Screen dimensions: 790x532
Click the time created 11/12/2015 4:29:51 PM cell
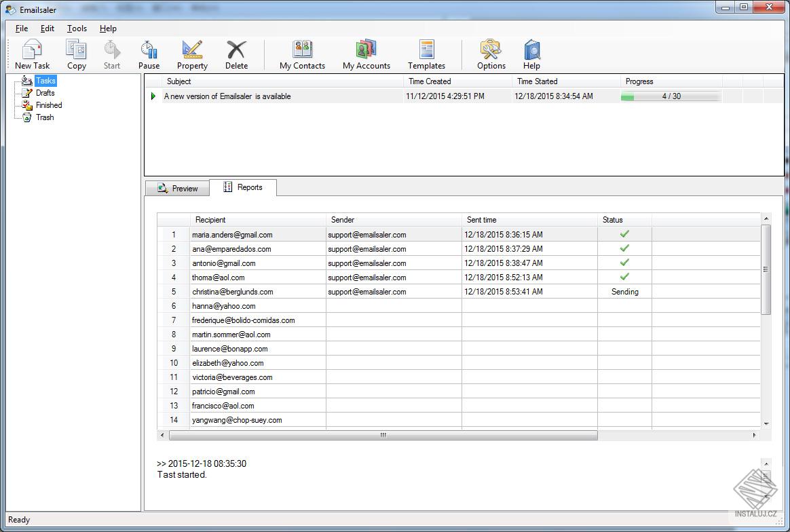445,96
